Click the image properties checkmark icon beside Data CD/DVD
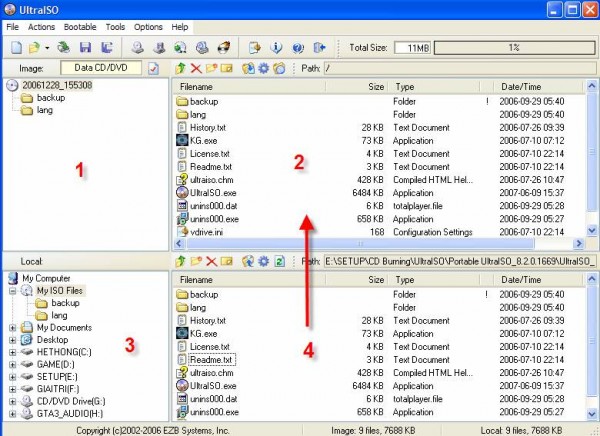 pos(153,69)
